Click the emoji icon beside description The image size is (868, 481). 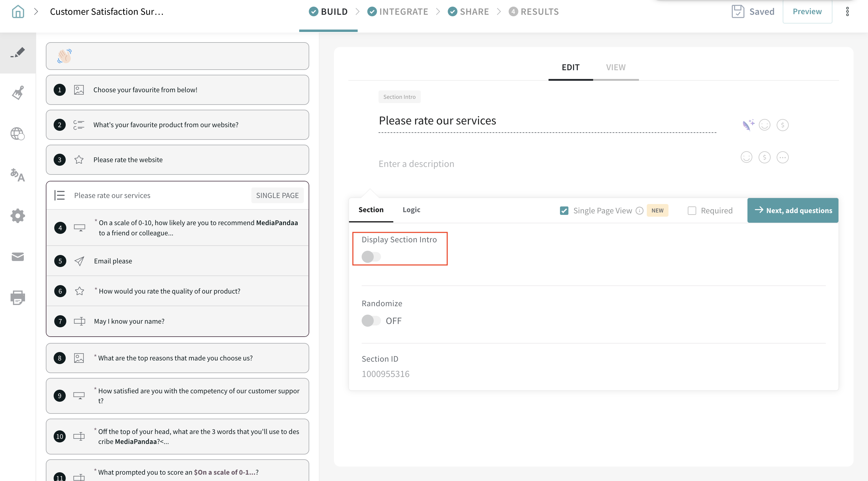[746, 157]
